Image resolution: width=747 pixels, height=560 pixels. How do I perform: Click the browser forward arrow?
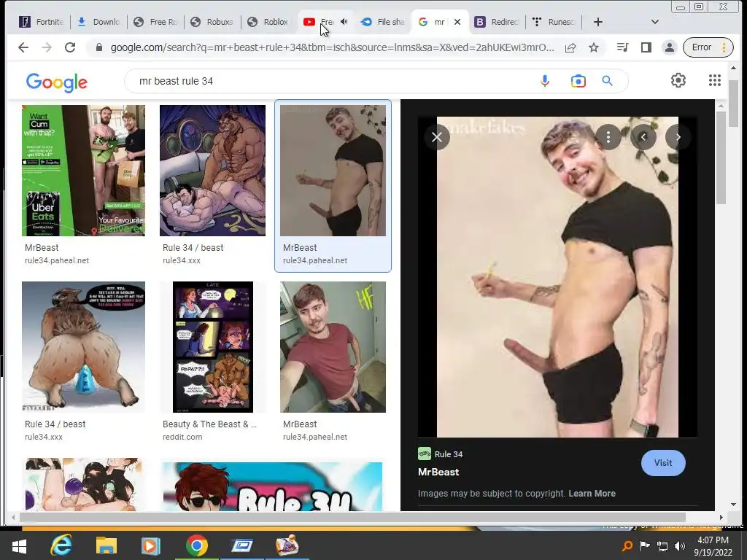[x=47, y=47]
